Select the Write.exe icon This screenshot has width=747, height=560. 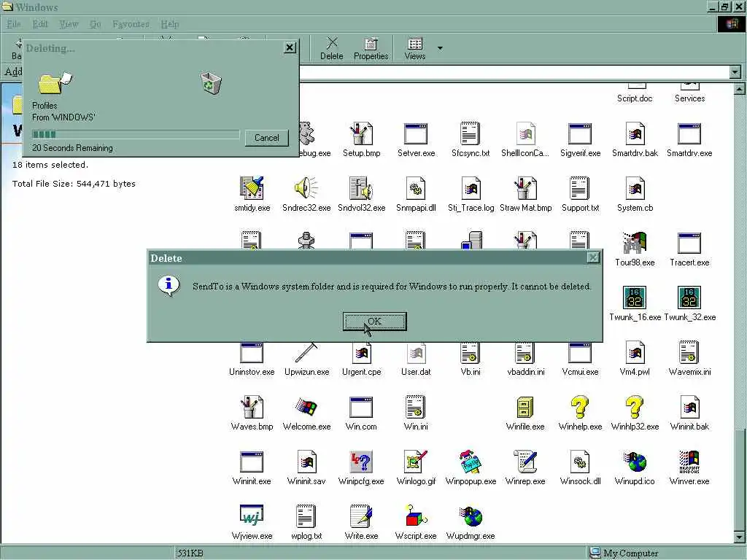[361, 516]
